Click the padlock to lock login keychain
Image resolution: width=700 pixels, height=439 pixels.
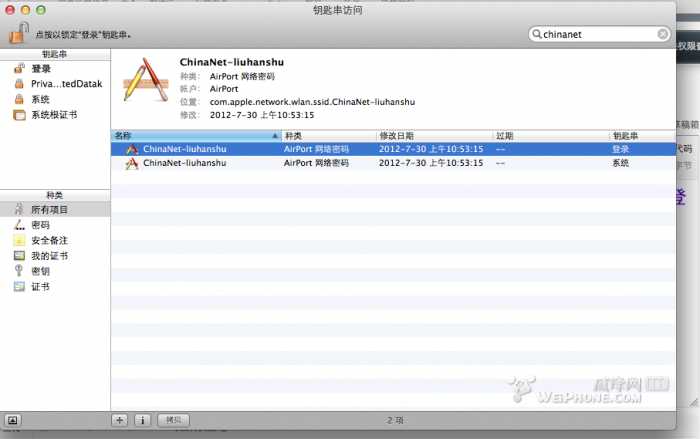18,33
